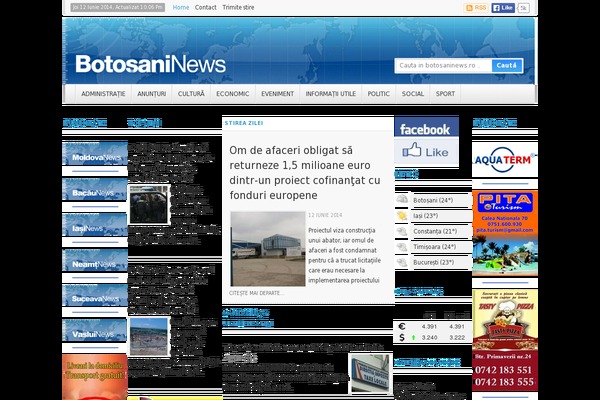Open the AQUATERM advertisement
Image resolution: width=600 pixels, height=400 pixels.
pos(505,159)
